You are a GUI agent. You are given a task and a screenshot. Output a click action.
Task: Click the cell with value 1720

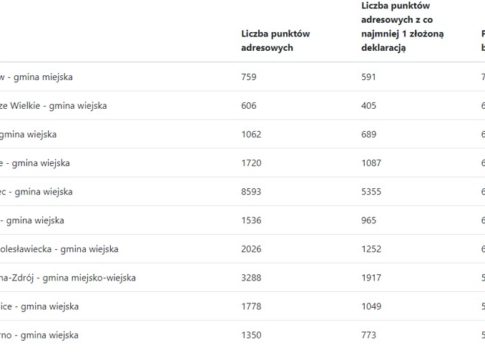point(251,163)
